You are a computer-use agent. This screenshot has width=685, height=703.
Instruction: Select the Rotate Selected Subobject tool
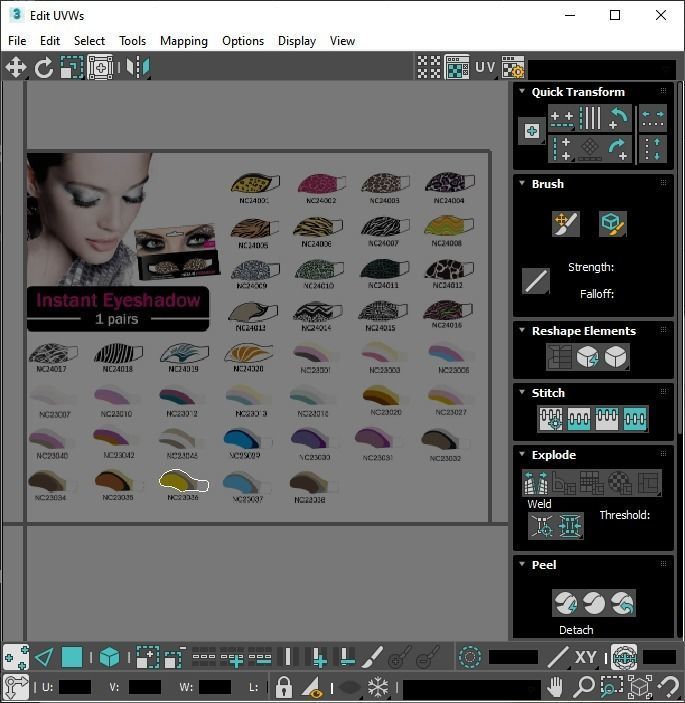(x=43, y=68)
